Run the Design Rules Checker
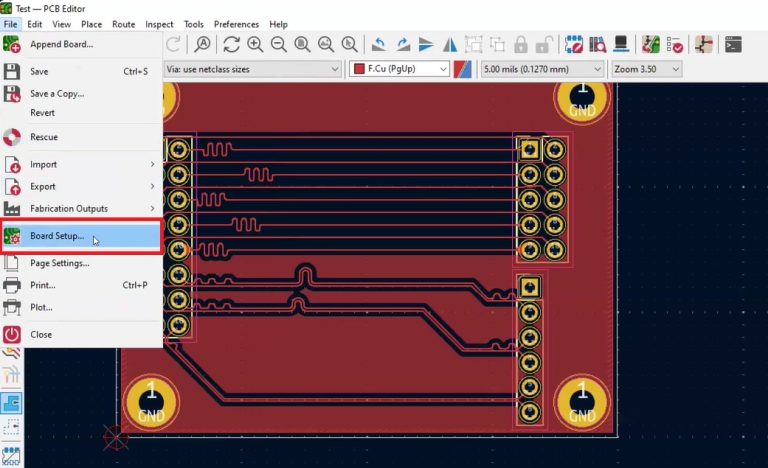768x468 pixels. 674,45
